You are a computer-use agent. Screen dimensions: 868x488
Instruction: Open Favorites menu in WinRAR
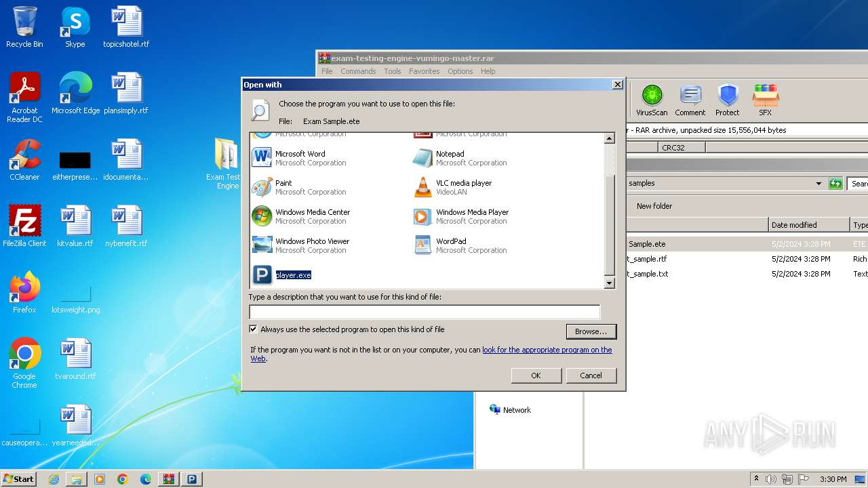pyautogui.click(x=425, y=71)
